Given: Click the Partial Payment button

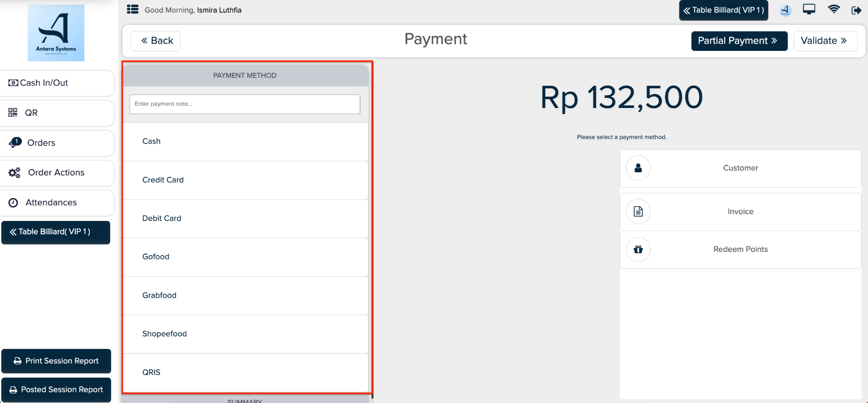Looking at the screenshot, I should click(739, 41).
